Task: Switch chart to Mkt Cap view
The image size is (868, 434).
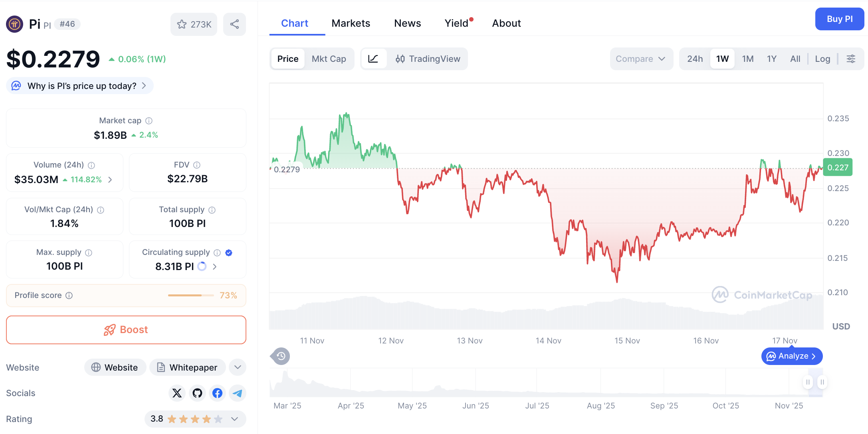Action: pyautogui.click(x=329, y=59)
